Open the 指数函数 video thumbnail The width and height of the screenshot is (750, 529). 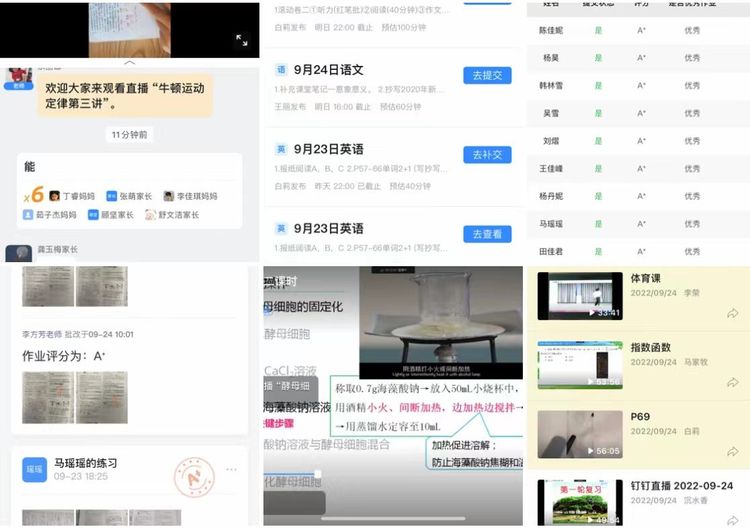click(x=580, y=365)
